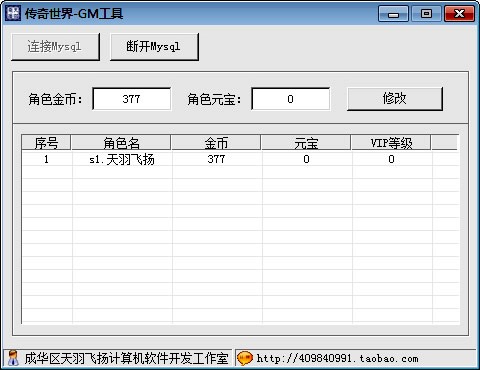Click the VIP等级 cell of s1.天羽飞扬

[392, 159]
